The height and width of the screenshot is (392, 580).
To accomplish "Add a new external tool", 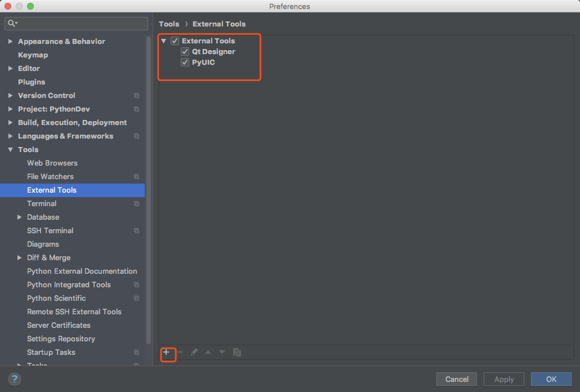I will click(168, 352).
